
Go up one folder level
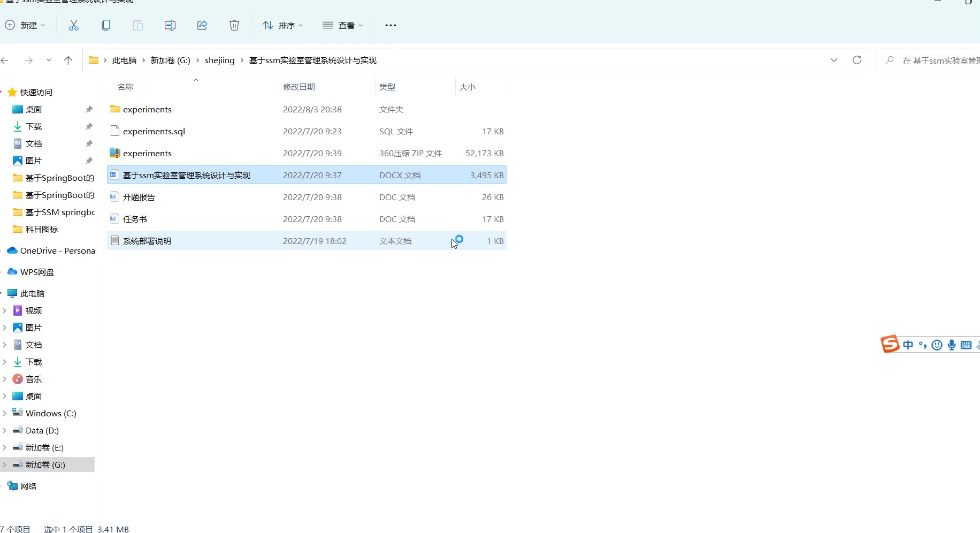pos(68,60)
